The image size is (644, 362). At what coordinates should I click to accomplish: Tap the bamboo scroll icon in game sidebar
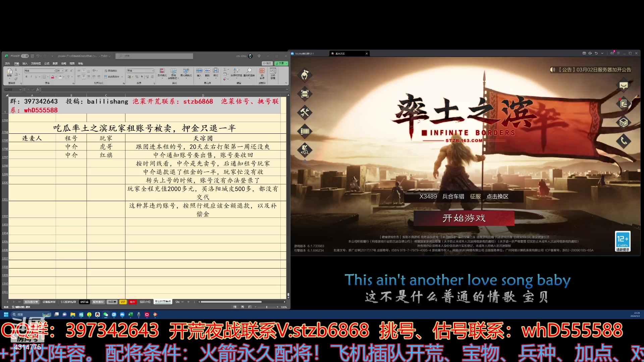click(x=305, y=131)
